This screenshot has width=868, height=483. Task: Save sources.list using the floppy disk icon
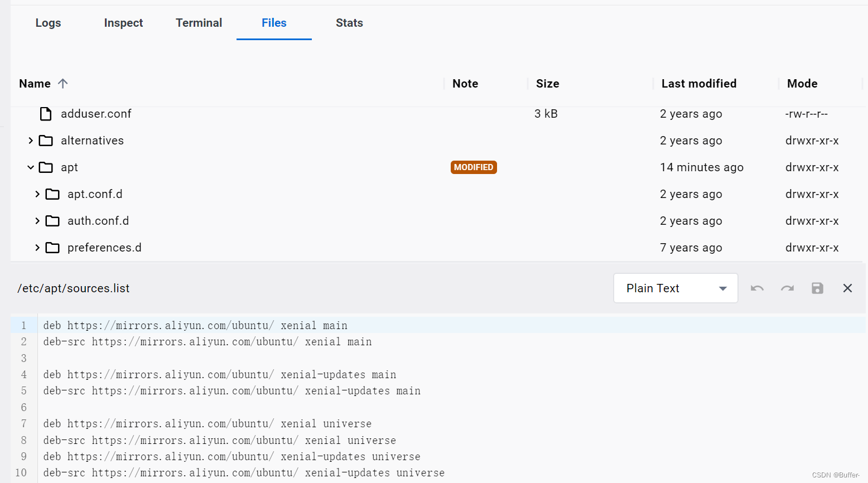[x=817, y=288]
